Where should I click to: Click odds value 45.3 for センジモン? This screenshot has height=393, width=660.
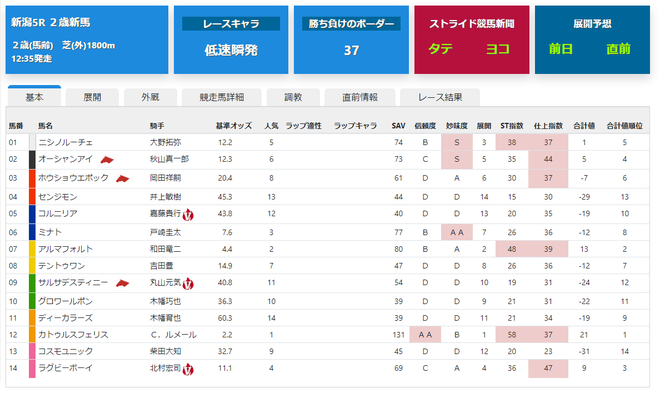click(225, 197)
